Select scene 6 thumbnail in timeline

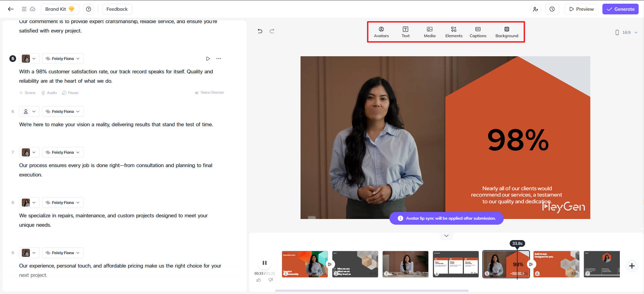click(556, 264)
